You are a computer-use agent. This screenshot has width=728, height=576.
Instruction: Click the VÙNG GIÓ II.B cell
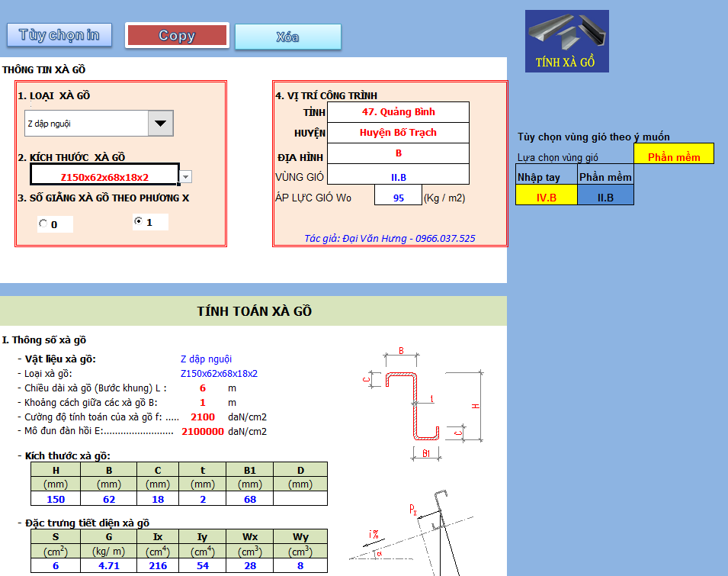(399, 175)
